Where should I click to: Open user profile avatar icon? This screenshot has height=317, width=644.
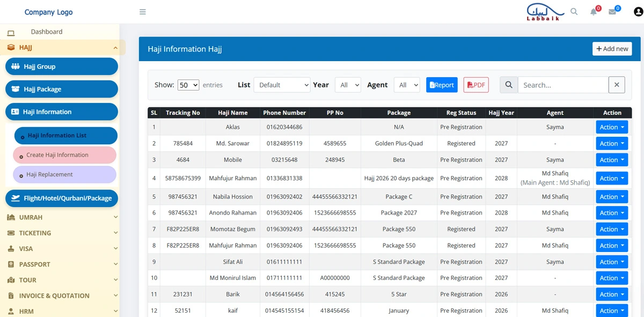pos(638,12)
